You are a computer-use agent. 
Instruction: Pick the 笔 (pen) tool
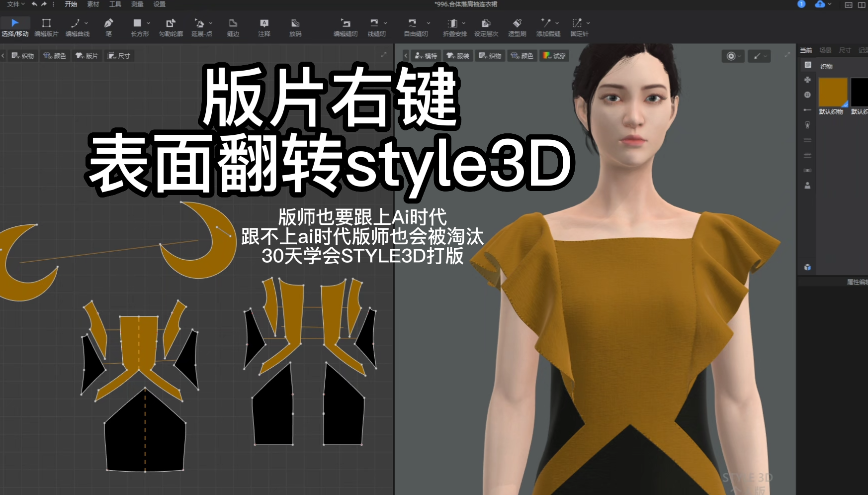(x=108, y=27)
